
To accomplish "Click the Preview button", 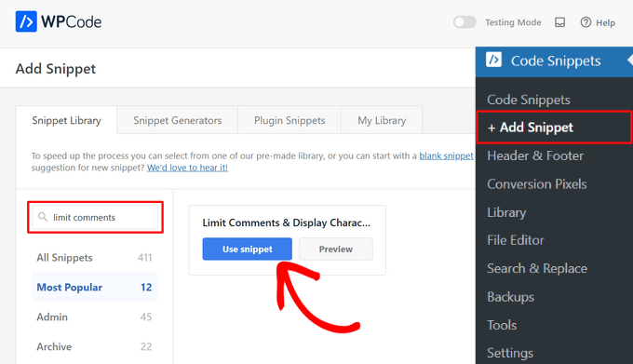I will [x=335, y=249].
